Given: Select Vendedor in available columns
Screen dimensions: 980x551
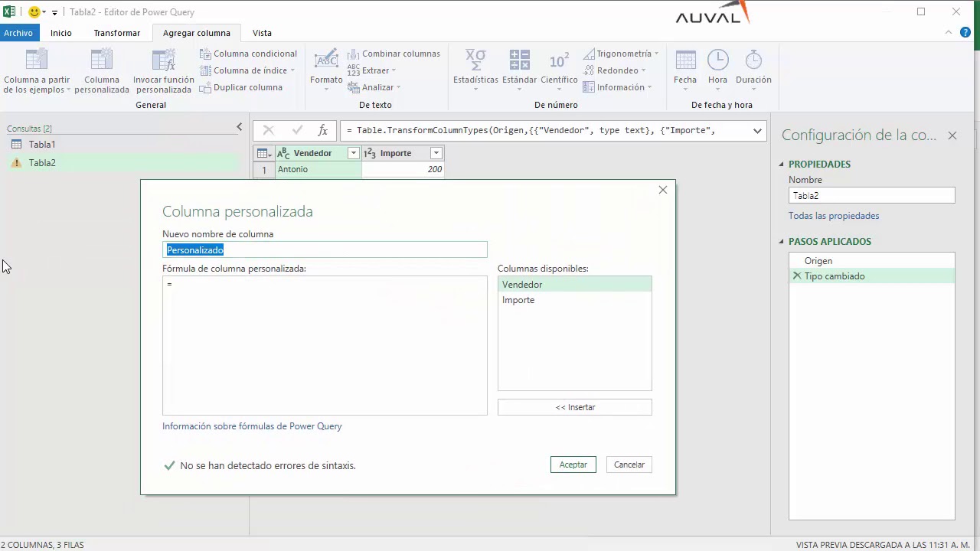Looking at the screenshot, I should (x=575, y=284).
